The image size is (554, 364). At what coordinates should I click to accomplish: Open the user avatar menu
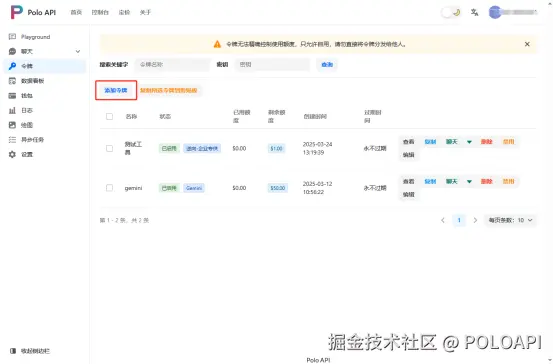coord(495,12)
